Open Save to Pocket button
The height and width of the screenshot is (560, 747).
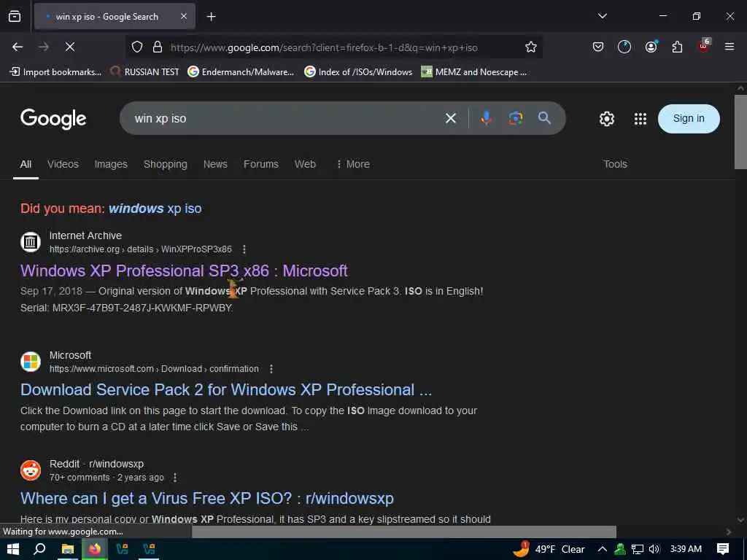[598, 47]
